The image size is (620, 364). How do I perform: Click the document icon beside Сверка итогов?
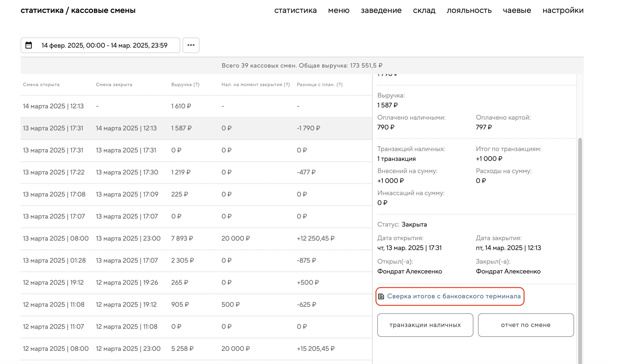381,297
